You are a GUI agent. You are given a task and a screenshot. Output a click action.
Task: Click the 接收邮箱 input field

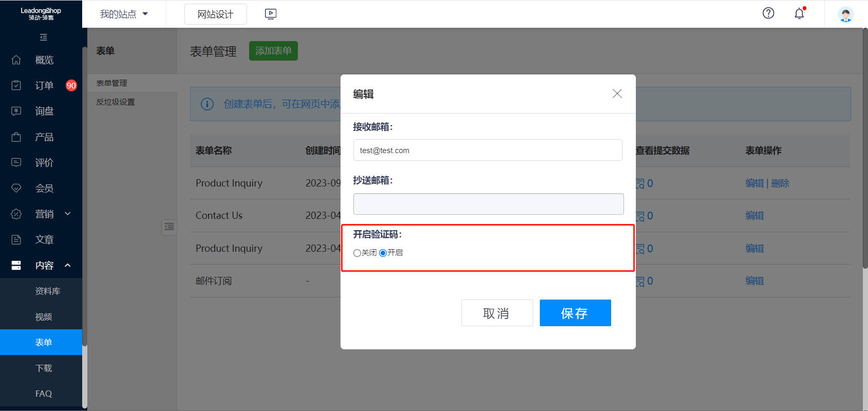coord(487,151)
